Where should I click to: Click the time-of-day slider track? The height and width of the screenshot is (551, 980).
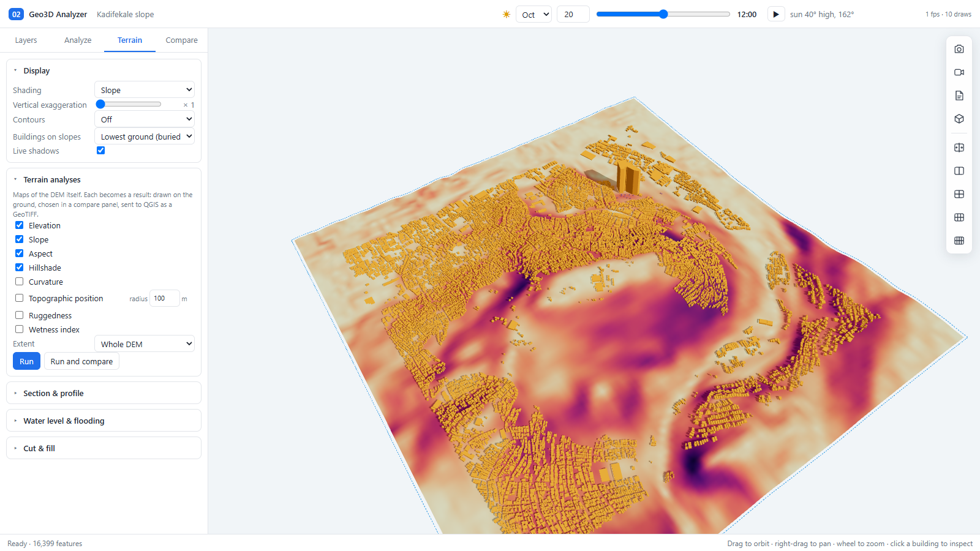click(x=663, y=14)
